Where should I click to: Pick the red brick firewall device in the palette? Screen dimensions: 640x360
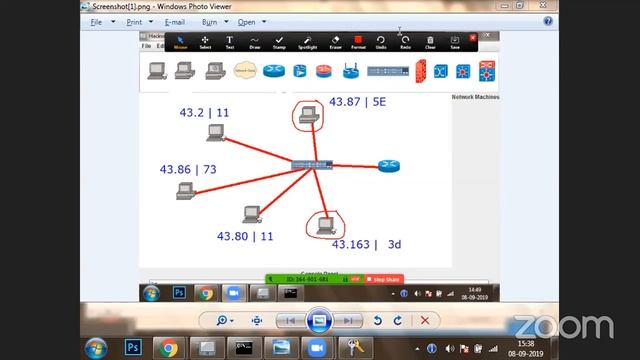pyautogui.click(x=421, y=71)
